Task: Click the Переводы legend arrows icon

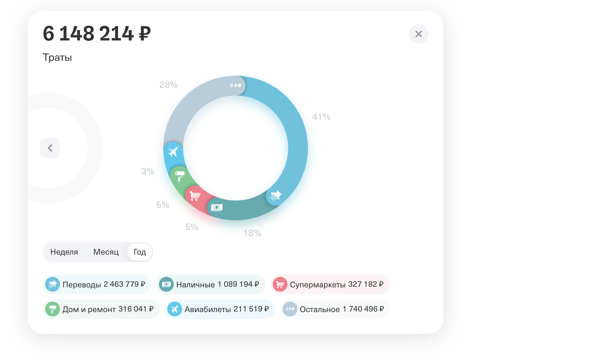Action: pyautogui.click(x=53, y=284)
